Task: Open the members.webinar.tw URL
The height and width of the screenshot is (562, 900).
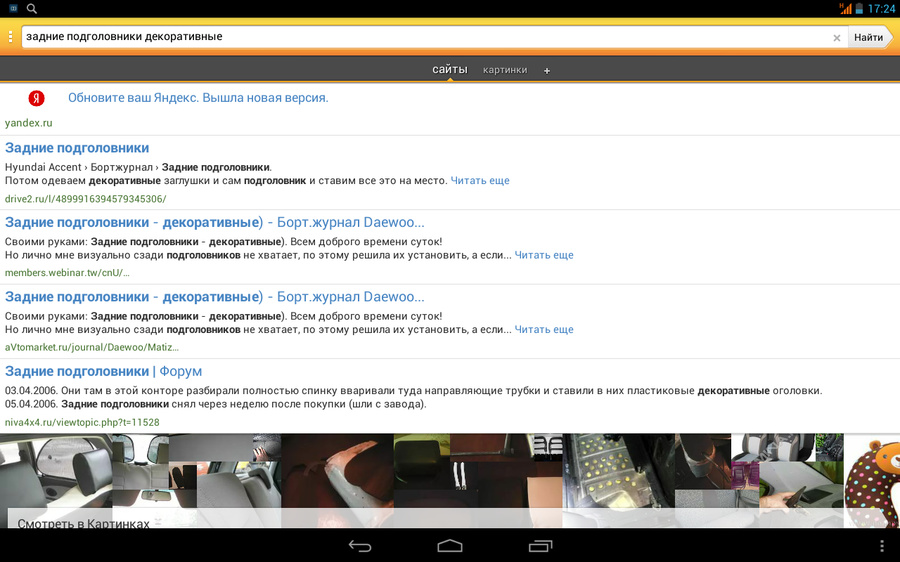Action: 67,273
